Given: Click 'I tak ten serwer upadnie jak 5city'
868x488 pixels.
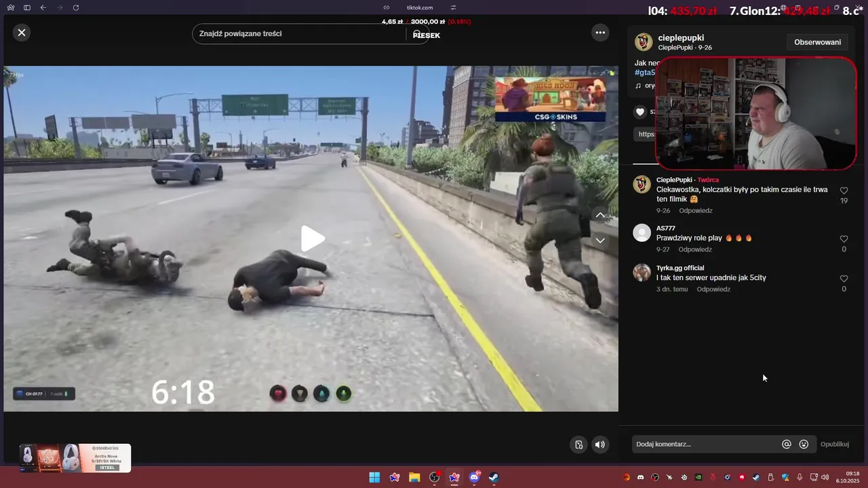Looking at the screenshot, I should pyautogui.click(x=711, y=278).
